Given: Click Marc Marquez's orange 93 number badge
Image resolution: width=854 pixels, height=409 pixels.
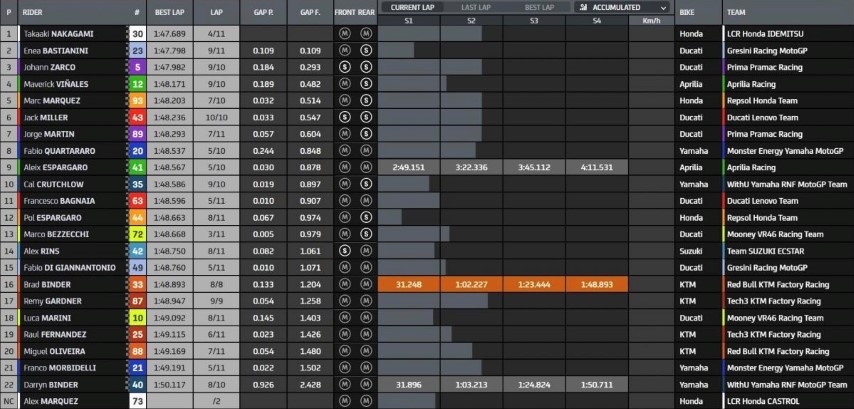Looking at the screenshot, I should [137, 100].
